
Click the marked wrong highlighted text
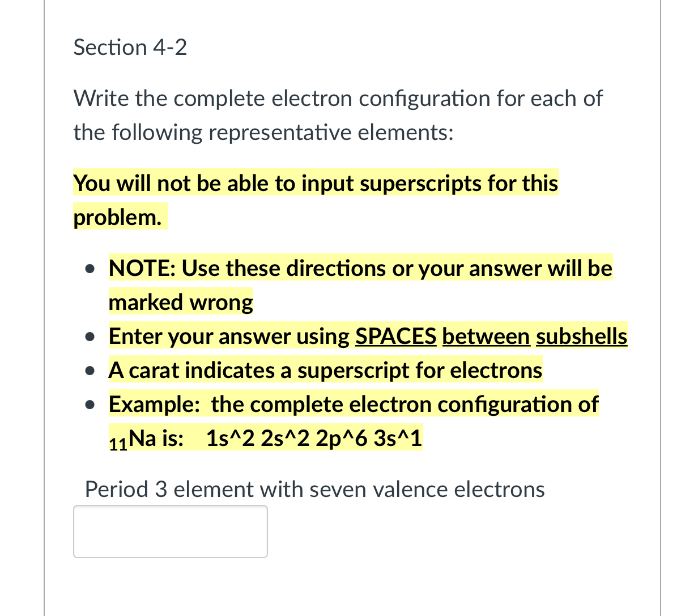pos(180,302)
